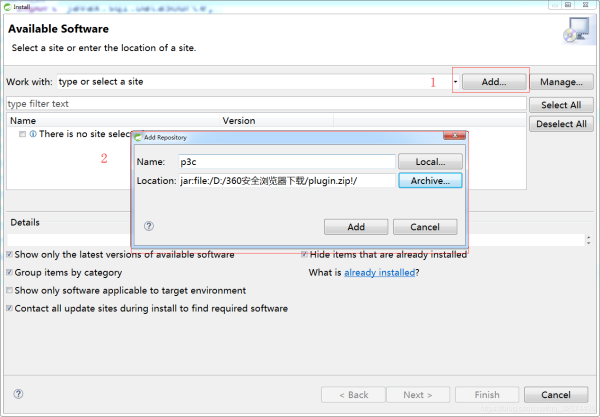Open the 'Work with' site dropdown arrow
Viewport: 600px width, 417px height.
pyautogui.click(x=455, y=82)
